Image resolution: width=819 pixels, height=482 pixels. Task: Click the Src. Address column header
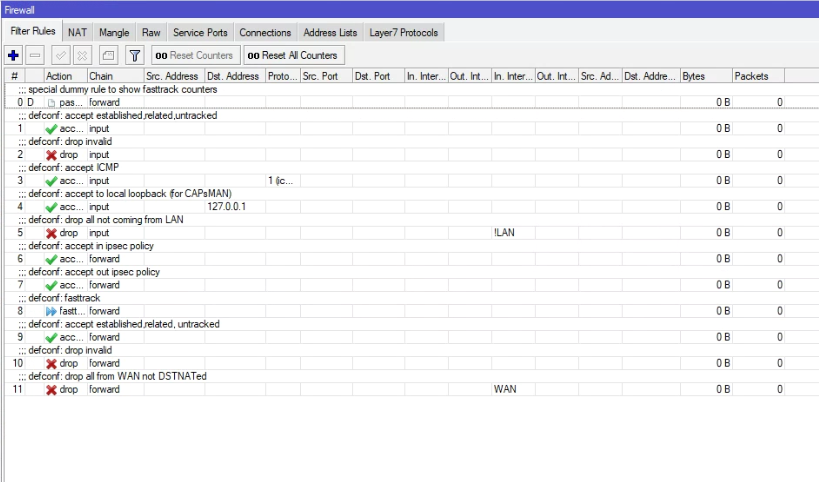coord(174,76)
